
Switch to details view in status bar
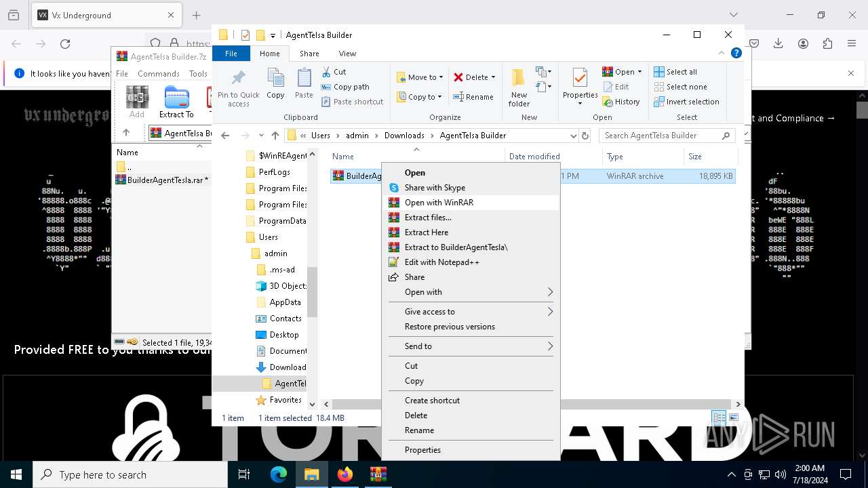pyautogui.click(x=718, y=418)
